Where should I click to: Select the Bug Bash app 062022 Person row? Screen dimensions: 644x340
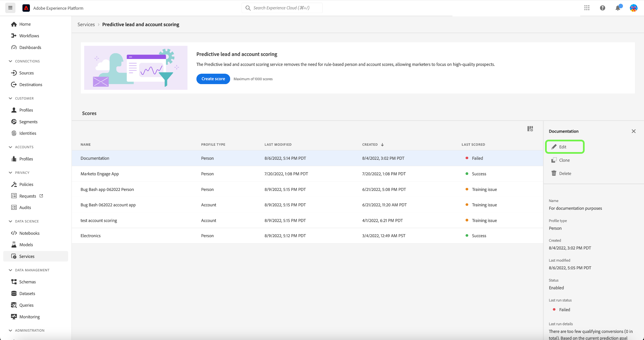(307, 190)
